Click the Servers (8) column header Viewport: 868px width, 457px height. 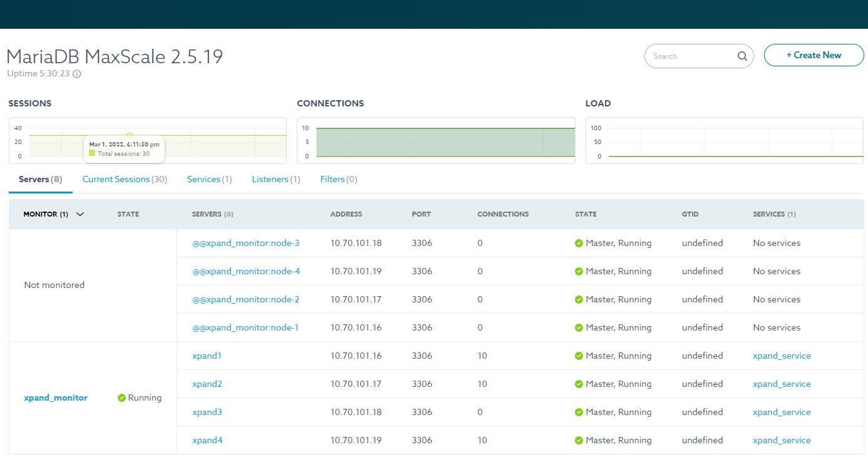212,214
